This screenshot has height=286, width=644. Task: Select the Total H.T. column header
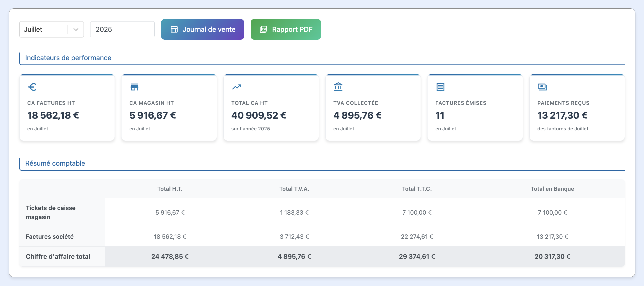[x=170, y=189]
